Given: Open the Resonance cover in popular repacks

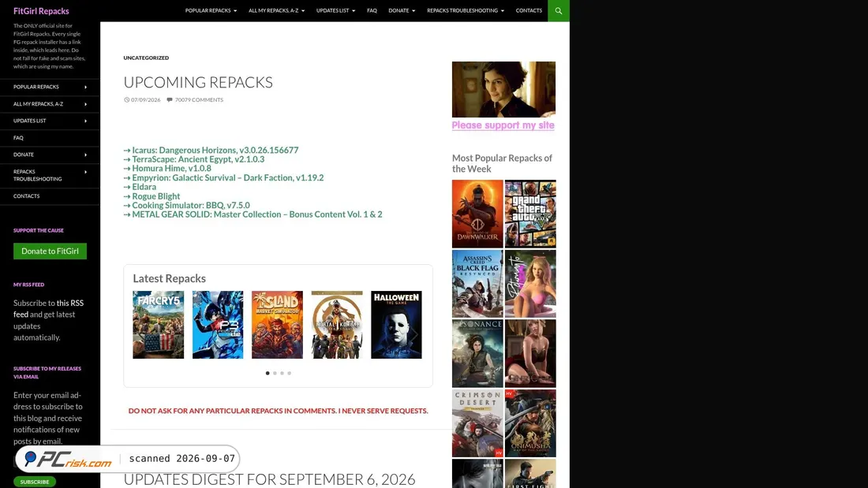Looking at the screenshot, I should click(477, 353).
